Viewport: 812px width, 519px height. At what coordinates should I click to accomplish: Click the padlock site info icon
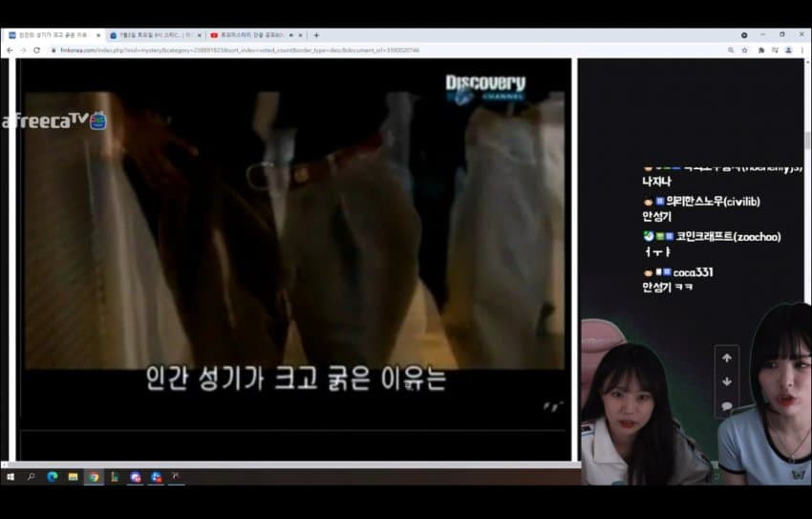pyautogui.click(x=53, y=51)
